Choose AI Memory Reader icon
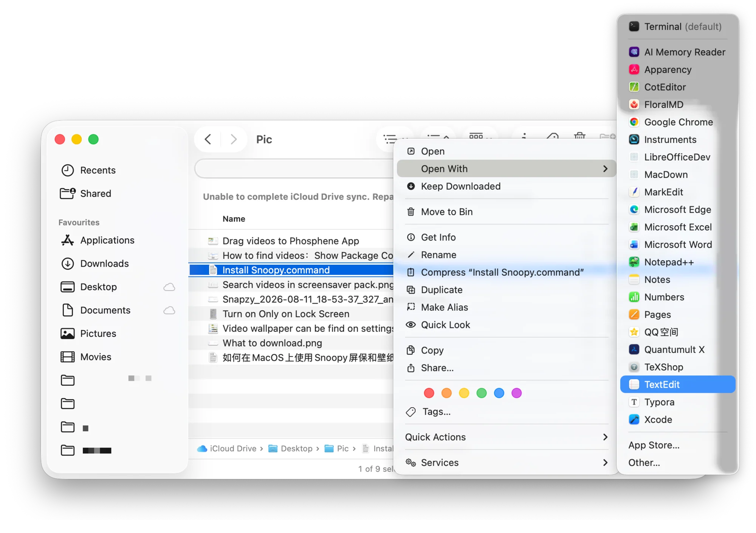The width and height of the screenshot is (756, 533). (x=634, y=52)
